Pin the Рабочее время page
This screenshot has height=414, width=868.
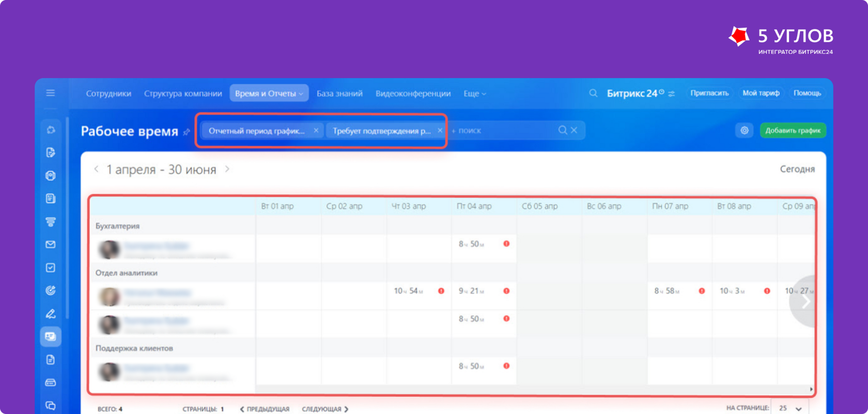coord(187,132)
